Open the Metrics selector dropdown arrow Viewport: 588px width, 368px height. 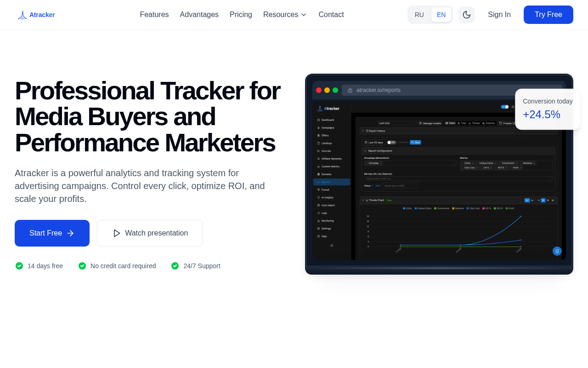click(x=550, y=165)
